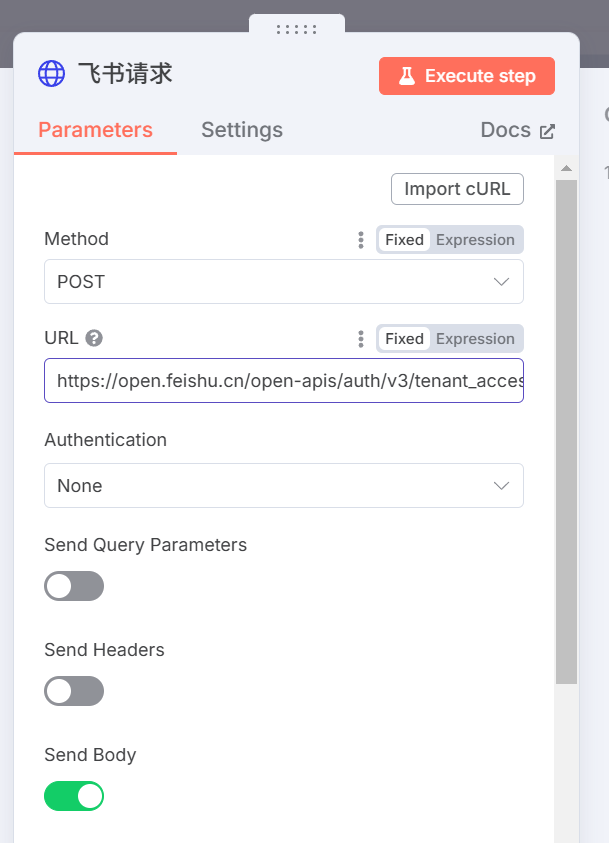Open the URL field's three-dot options menu
This screenshot has height=843, width=609.
(x=361, y=339)
